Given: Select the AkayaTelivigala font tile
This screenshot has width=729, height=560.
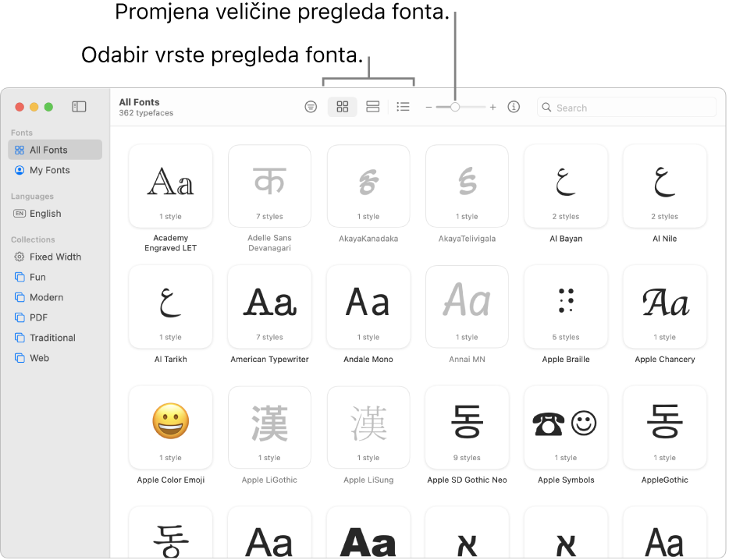Looking at the screenshot, I should tap(467, 186).
